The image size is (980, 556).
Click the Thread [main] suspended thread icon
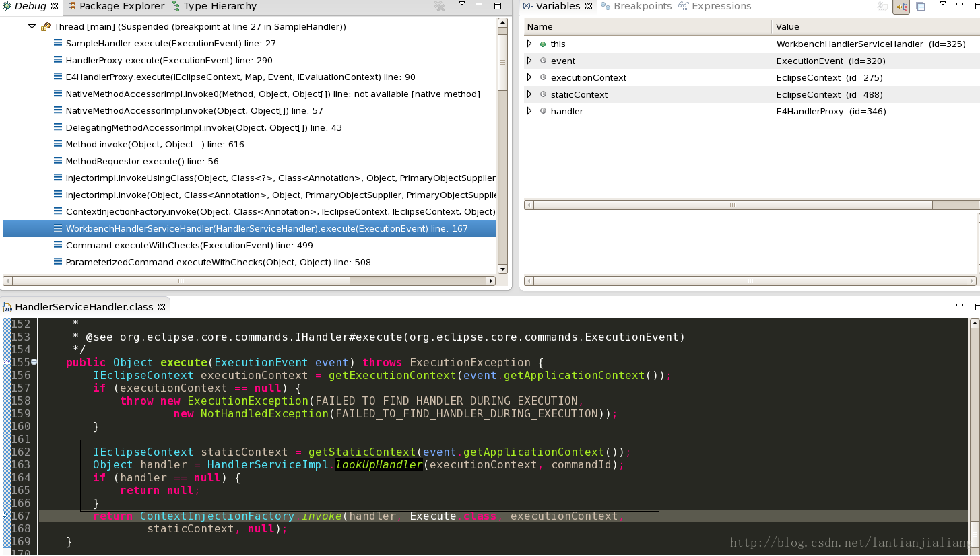point(46,26)
